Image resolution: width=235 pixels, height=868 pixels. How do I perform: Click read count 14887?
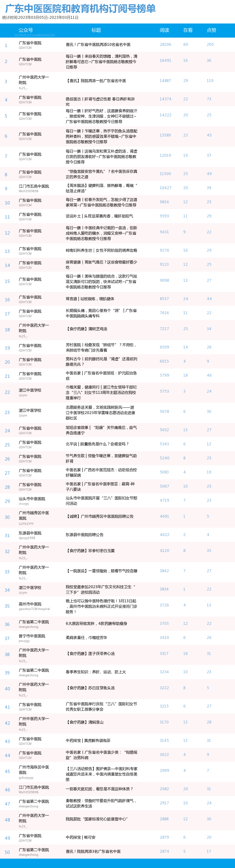pyautogui.click(x=165, y=81)
